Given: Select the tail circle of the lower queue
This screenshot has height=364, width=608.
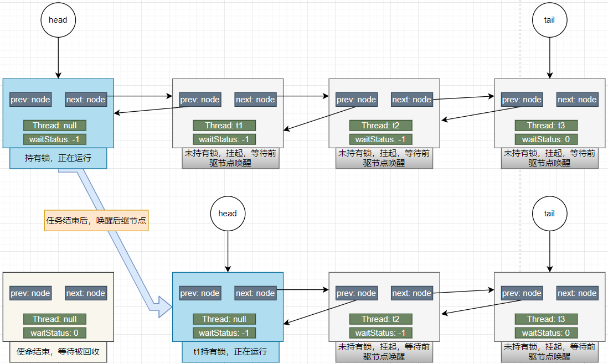Looking at the screenshot, I should pyautogui.click(x=549, y=214).
